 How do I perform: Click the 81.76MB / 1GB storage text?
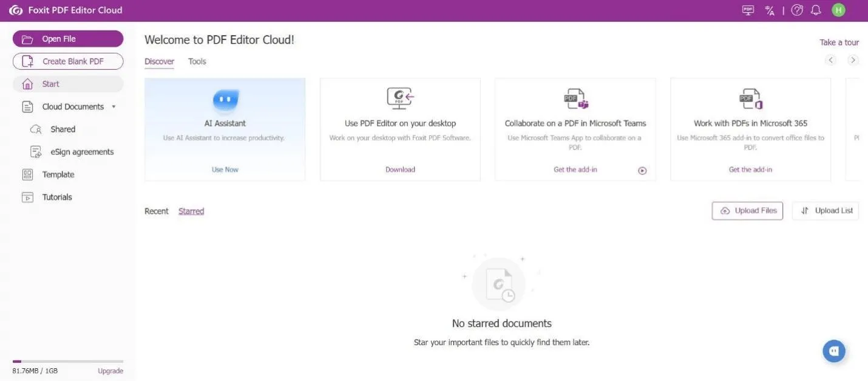35,371
